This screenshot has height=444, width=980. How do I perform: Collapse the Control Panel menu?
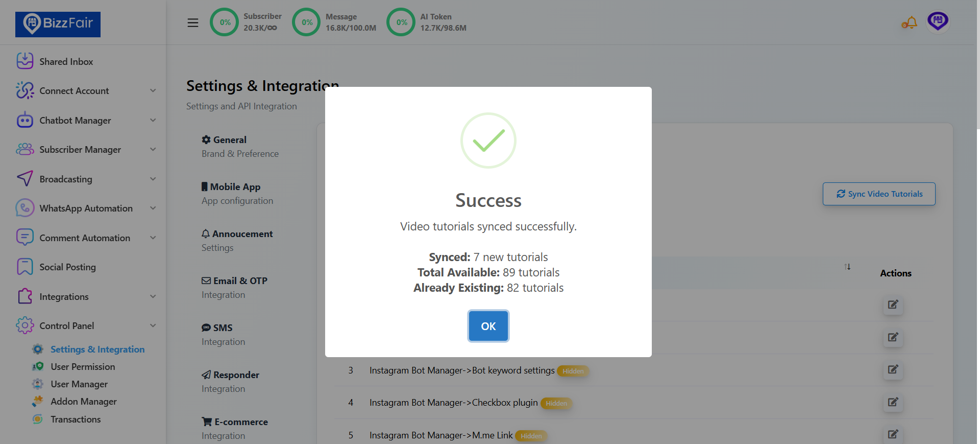tap(153, 326)
